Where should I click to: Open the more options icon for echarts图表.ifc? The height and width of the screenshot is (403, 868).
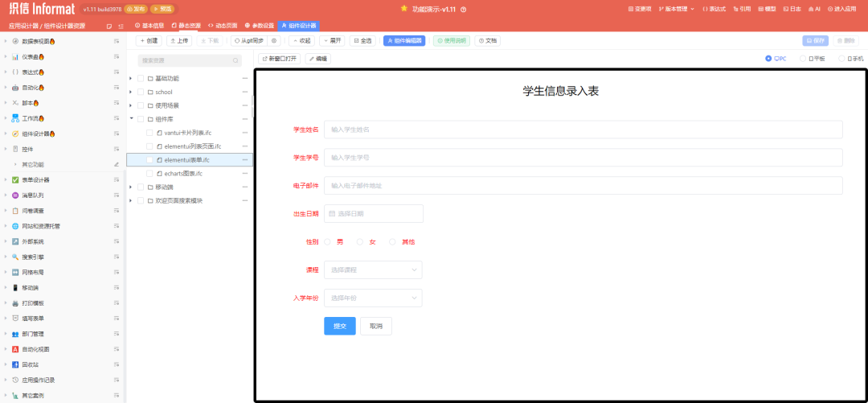click(x=245, y=173)
